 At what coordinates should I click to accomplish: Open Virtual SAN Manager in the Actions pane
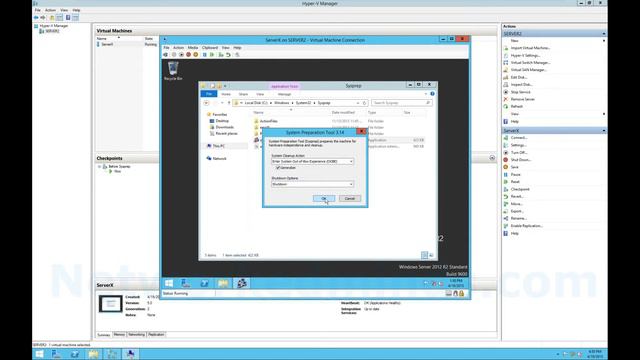(528, 70)
